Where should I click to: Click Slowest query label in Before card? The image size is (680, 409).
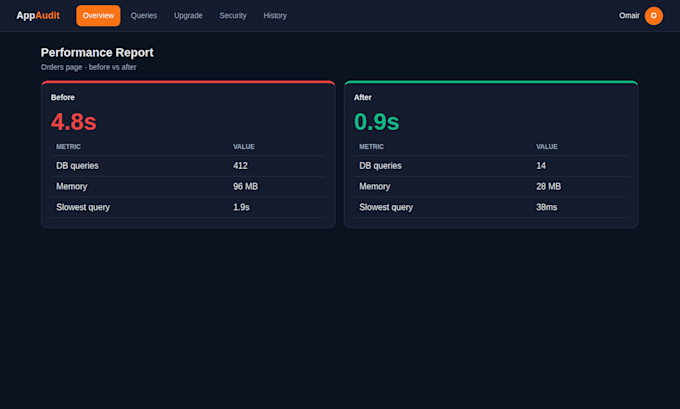click(83, 207)
